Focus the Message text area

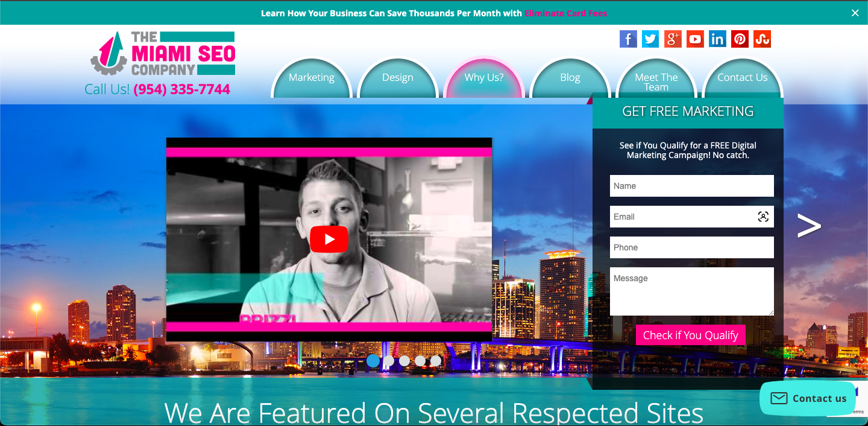[692, 291]
